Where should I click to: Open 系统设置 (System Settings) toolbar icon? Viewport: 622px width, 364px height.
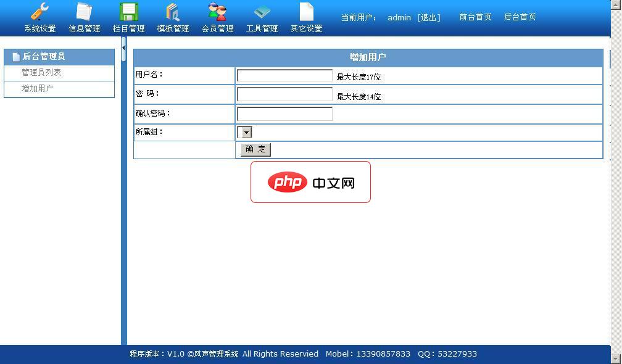point(39,17)
